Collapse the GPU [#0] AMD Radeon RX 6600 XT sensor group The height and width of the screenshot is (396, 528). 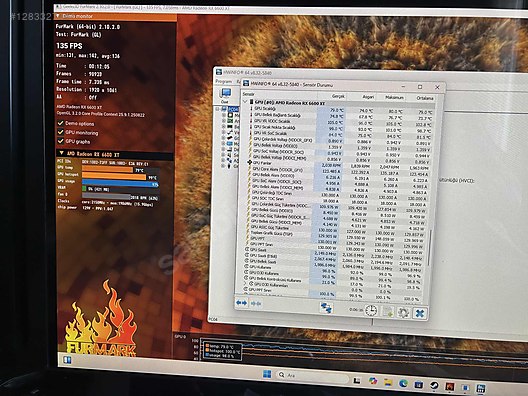point(245,101)
